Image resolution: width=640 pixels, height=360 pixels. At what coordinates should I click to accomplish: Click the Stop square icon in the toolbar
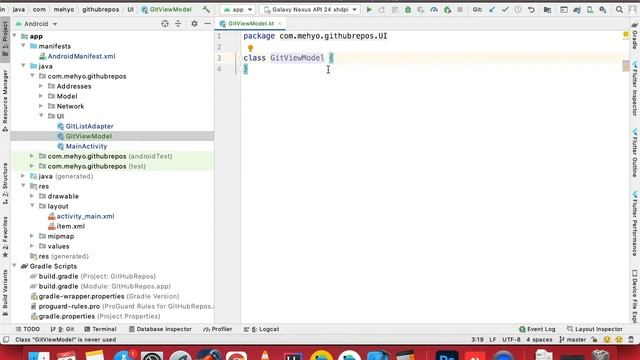tap(460, 9)
